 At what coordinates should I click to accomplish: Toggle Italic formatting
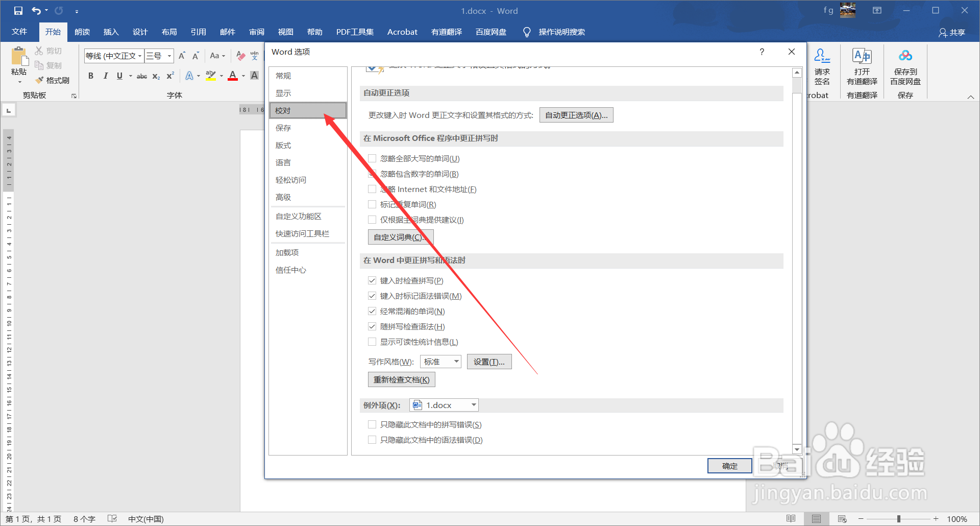coord(105,76)
